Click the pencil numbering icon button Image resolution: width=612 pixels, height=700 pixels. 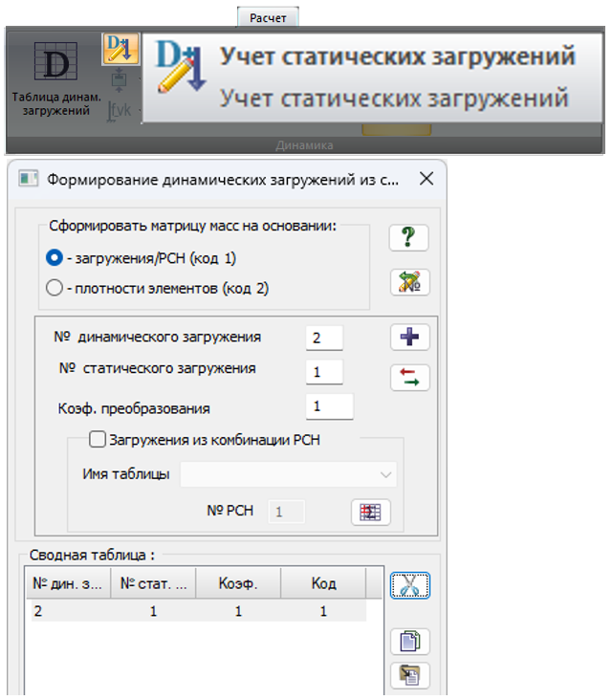point(409,282)
